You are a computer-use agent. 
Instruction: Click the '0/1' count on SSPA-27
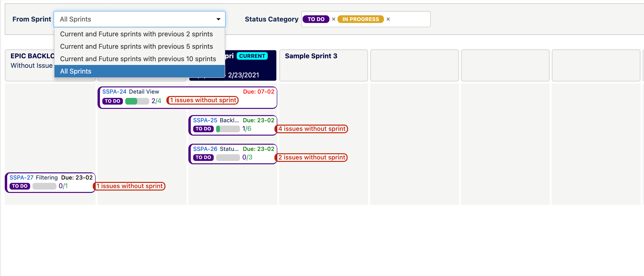pos(63,186)
